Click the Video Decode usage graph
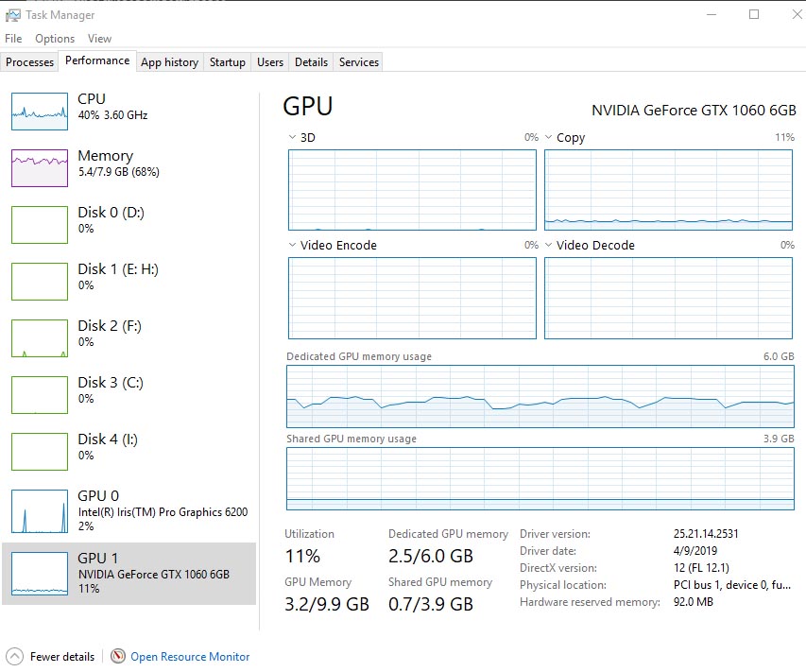This screenshot has height=672, width=806. [668, 299]
